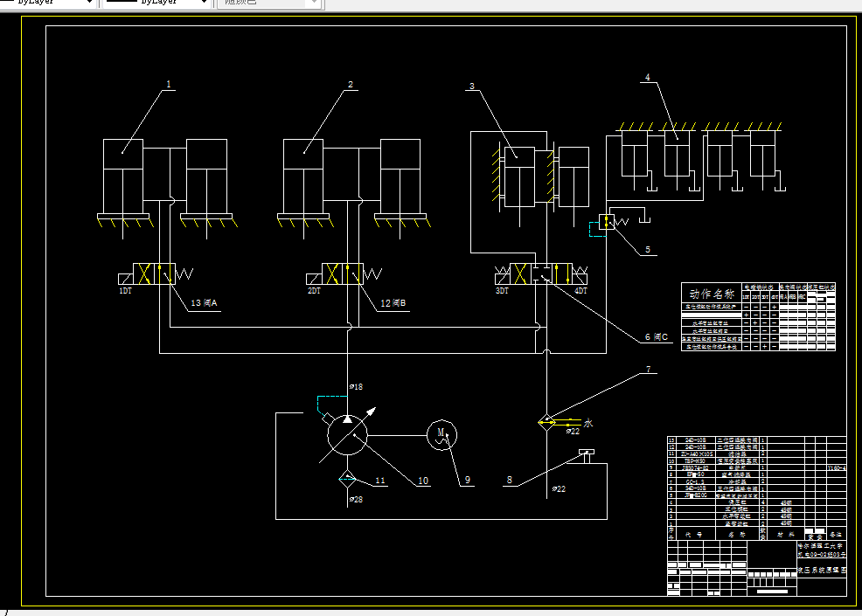Select the 液压系统原理图 drawing title

(822, 571)
